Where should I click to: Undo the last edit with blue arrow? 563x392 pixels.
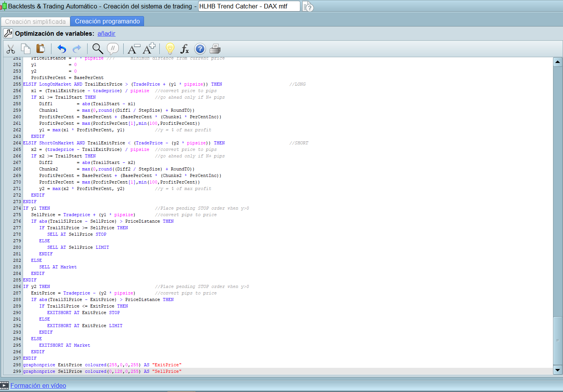tap(62, 49)
